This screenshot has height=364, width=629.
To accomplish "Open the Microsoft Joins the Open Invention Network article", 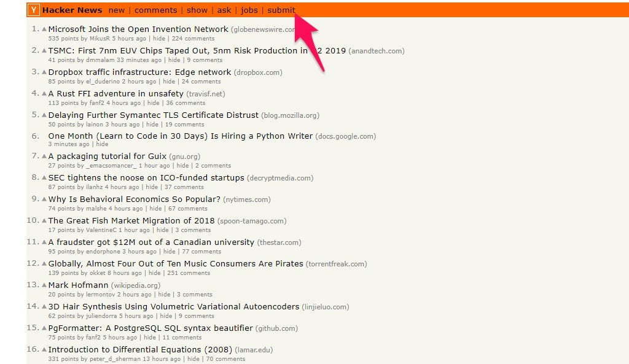I will 138,29.
